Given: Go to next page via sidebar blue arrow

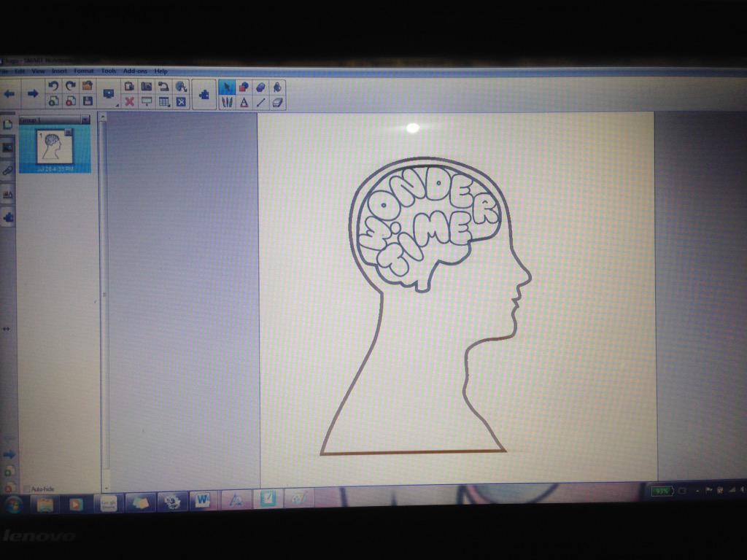Looking at the screenshot, I should click(x=9, y=455).
